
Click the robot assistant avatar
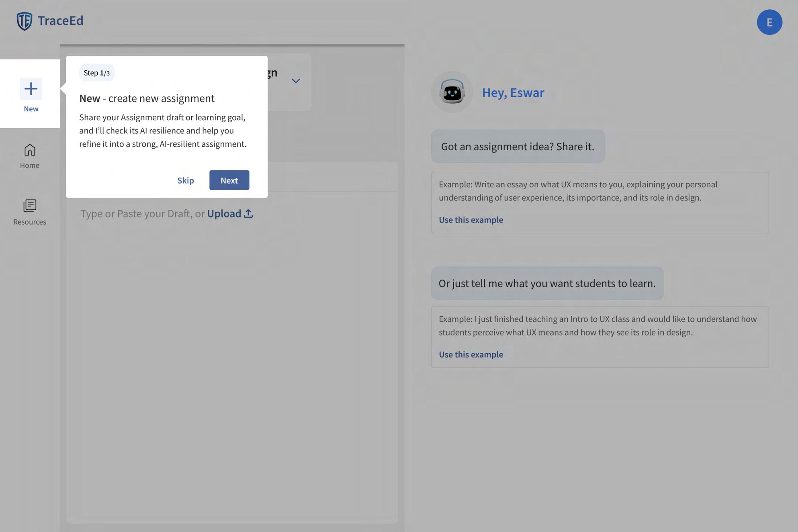tap(452, 92)
